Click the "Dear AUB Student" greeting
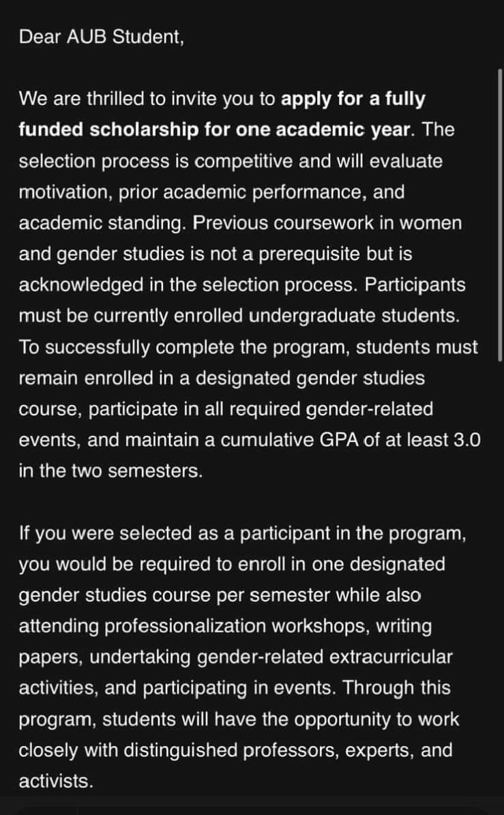 click(x=102, y=37)
